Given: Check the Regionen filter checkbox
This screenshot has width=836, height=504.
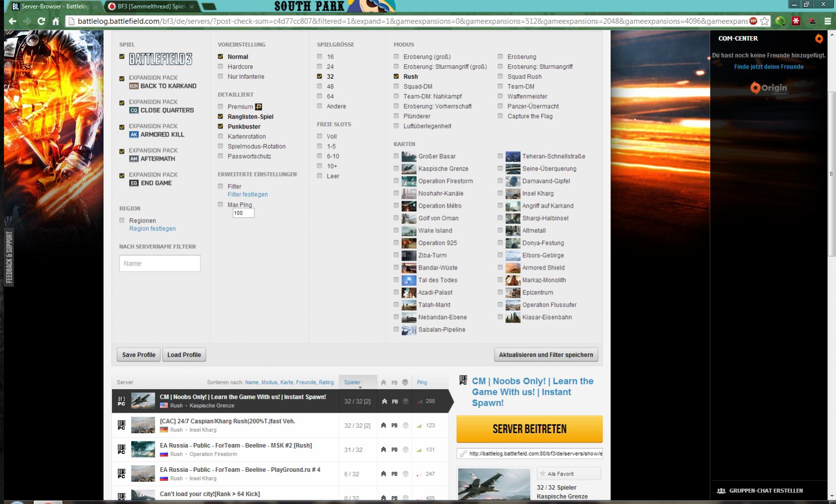Looking at the screenshot, I should [x=122, y=221].
